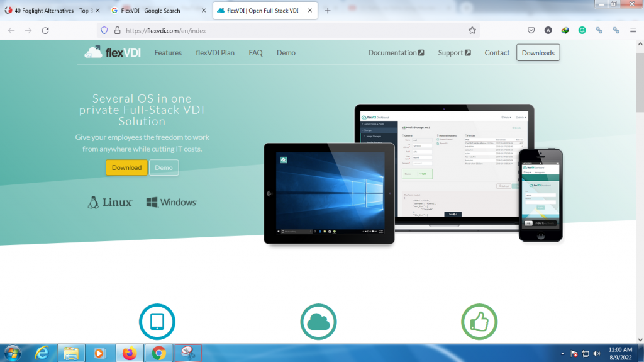The height and width of the screenshot is (362, 644).
Task: Click the Action Center flag tray icon
Action: [574, 354]
